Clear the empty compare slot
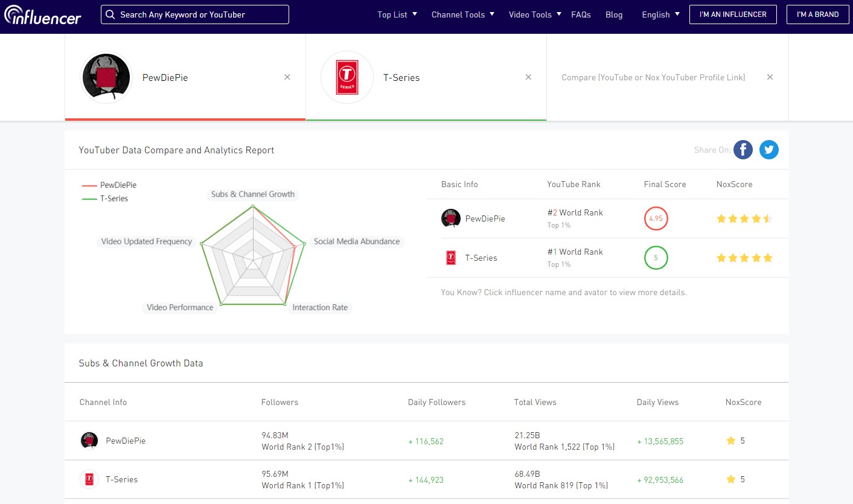This screenshot has height=504, width=853. [770, 77]
